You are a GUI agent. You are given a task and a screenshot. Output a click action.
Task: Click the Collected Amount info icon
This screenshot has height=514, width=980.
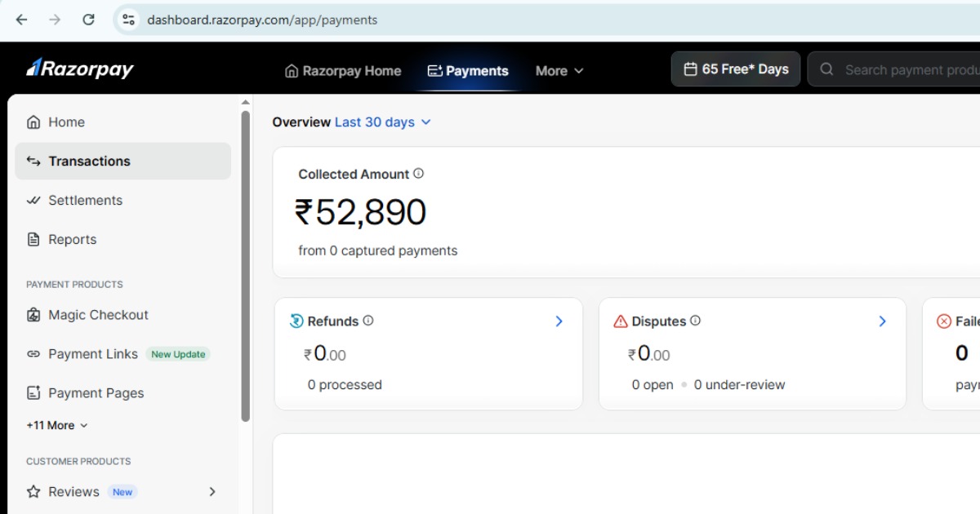[x=419, y=174]
